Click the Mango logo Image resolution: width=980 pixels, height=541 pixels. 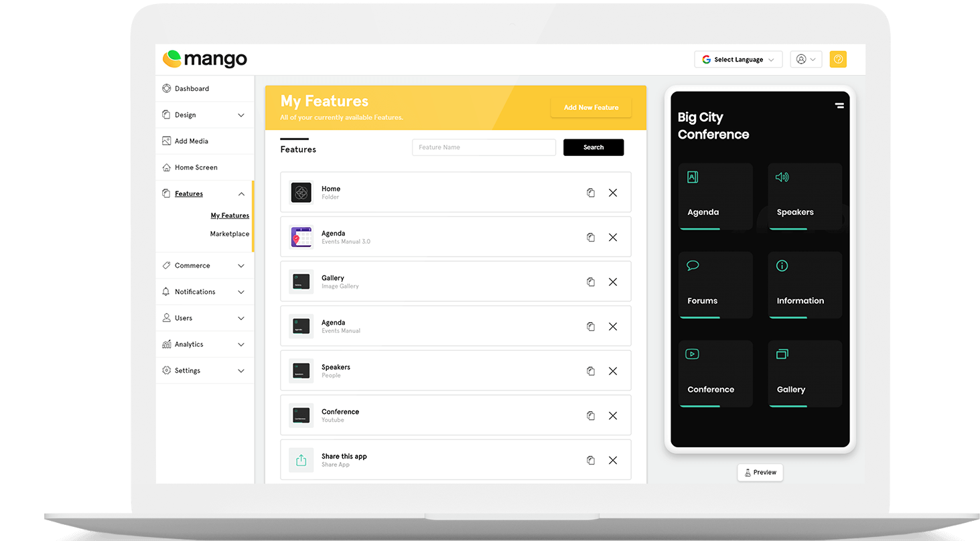(x=204, y=59)
